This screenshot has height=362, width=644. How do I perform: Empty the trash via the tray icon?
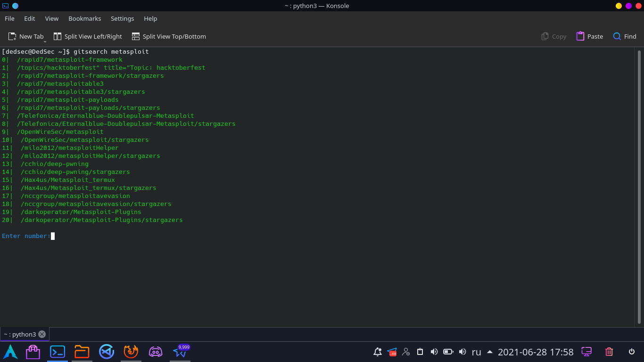[609, 352]
